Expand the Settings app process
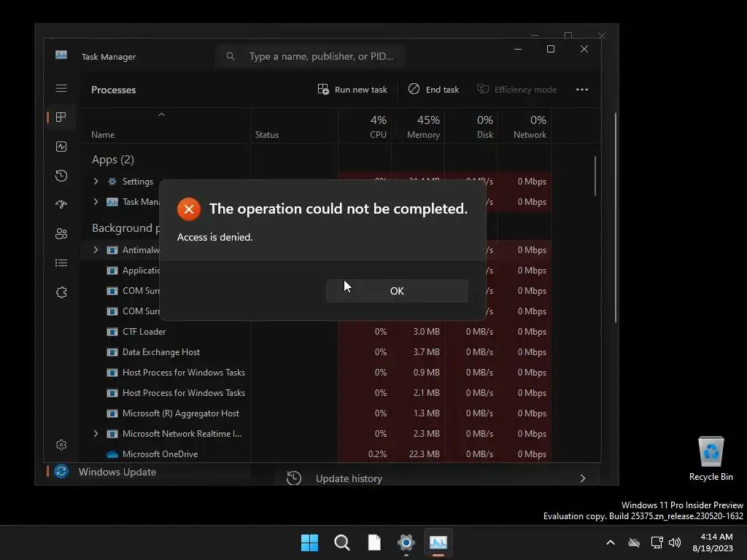747x560 pixels. pos(96,182)
